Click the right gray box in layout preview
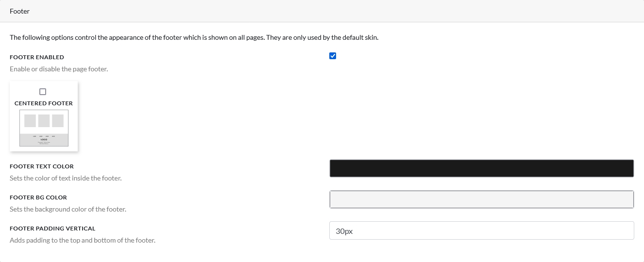Image resolution: width=644 pixels, height=262 pixels. (x=58, y=121)
